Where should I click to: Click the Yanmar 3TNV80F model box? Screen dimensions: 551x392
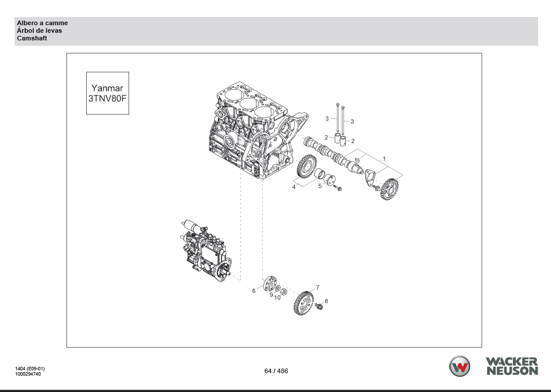tap(107, 93)
